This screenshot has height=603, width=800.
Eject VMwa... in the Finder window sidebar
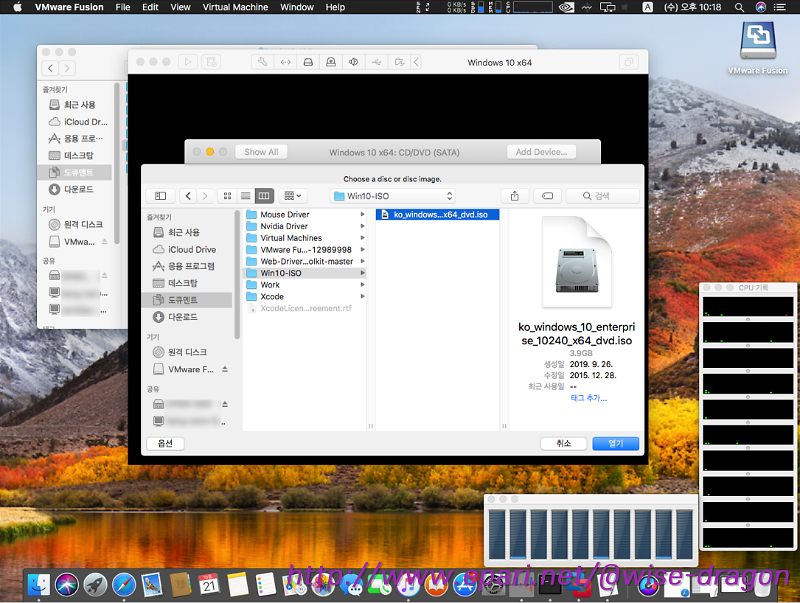click(x=105, y=241)
